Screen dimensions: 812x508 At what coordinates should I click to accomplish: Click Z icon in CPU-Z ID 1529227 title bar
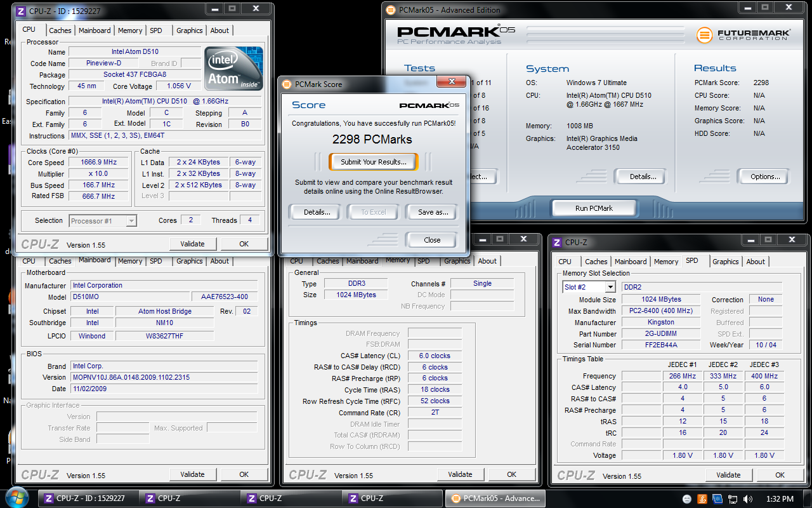point(21,11)
